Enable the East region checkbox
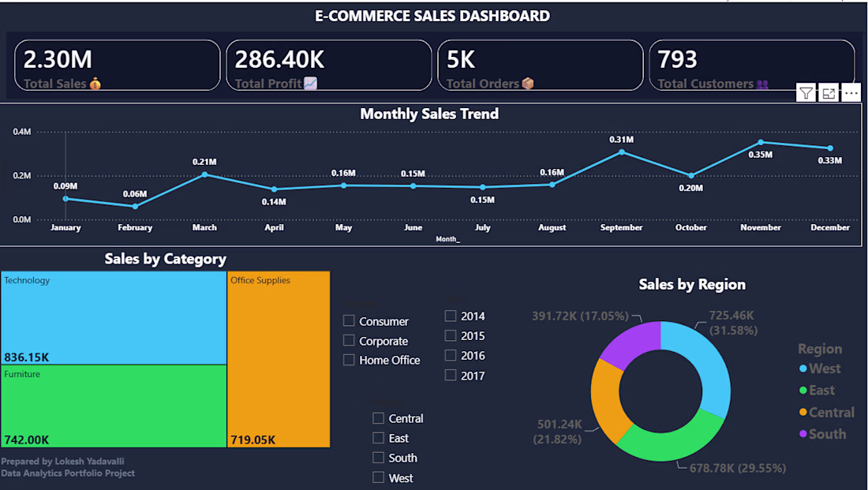Viewport: 868px width, 490px height. pos(378,438)
